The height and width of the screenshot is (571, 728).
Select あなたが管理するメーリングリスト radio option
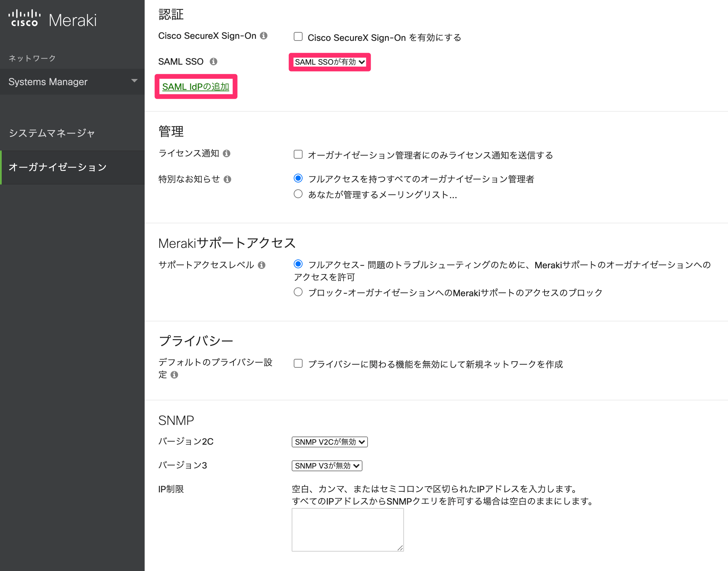point(298,194)
